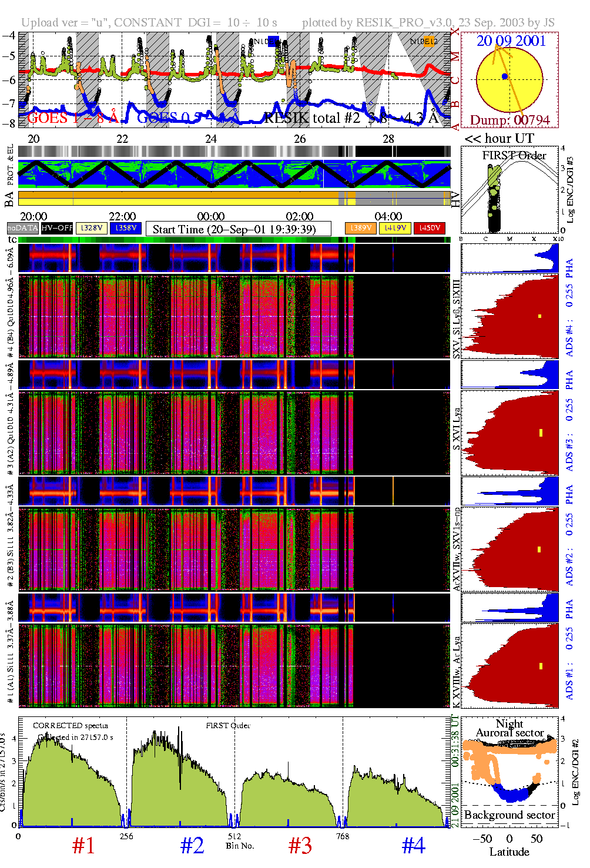Click the spectrum segment label #4
590x868 pixels.
click(413, 846)
